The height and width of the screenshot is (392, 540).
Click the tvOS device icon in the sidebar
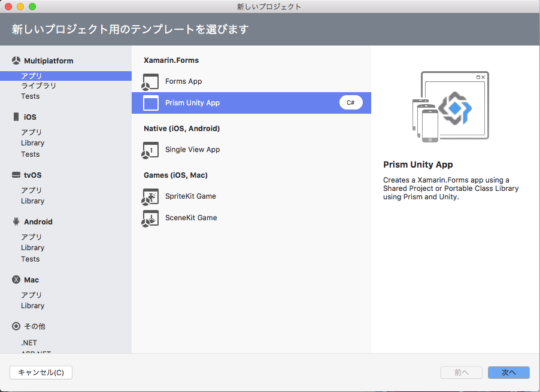16,175
